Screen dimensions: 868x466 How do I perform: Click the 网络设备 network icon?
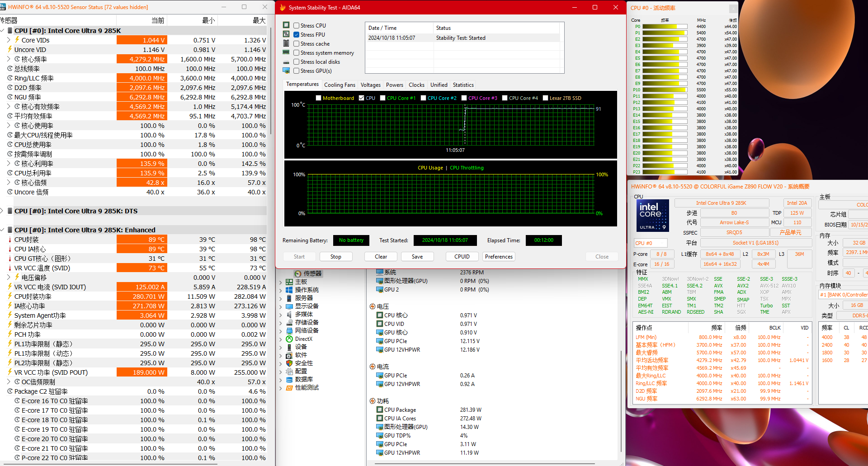[x=289, y=331]
